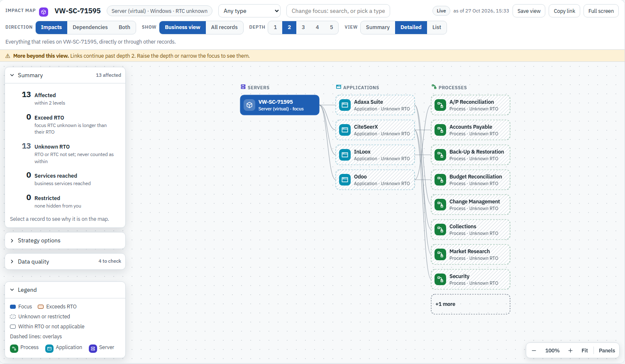The image size is (625, 364).
Task: Click the Security process icon
Action: tap(440, 279)
